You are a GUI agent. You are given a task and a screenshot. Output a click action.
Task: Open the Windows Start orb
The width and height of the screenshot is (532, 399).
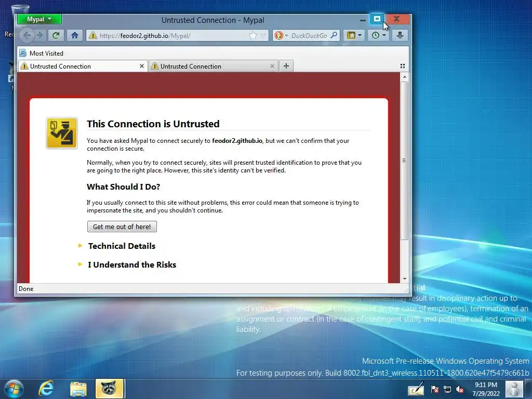[14, 389]
